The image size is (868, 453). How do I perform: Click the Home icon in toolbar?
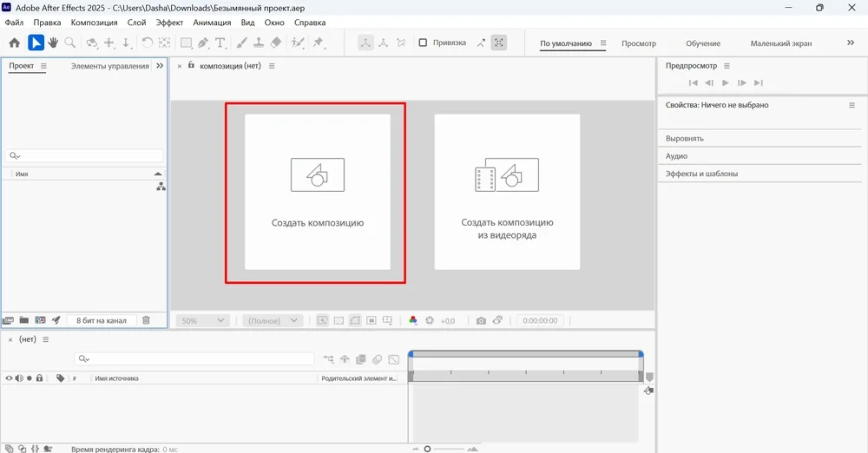click(15, 43)
